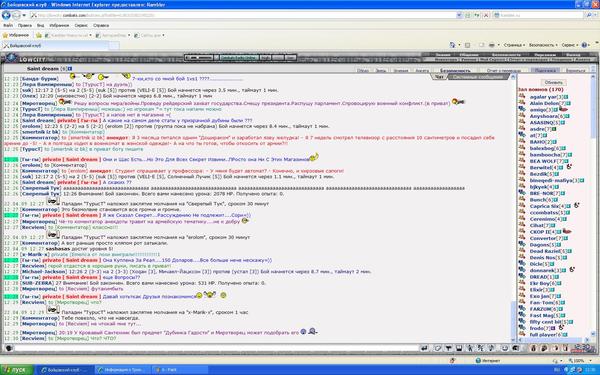Image resolution: width=600 pixels, height=375 pixels.
Task: Click the search magnifier button
Action: (x=588, y=15)
